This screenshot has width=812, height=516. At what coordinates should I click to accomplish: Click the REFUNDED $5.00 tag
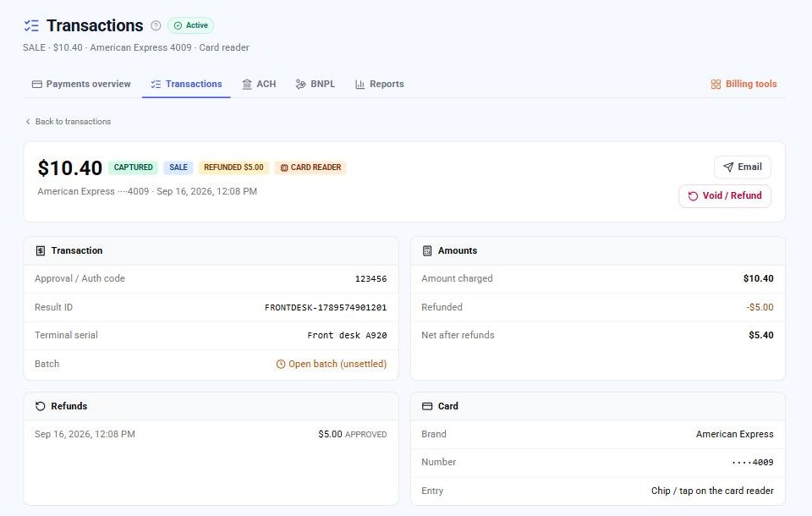pos(233,167)
